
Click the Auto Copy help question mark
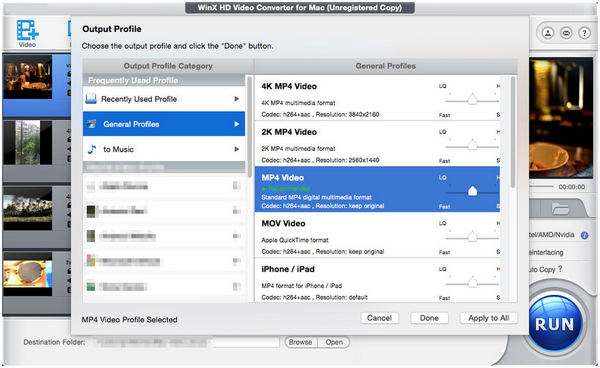pyautogui.click(x=560, y=269)
